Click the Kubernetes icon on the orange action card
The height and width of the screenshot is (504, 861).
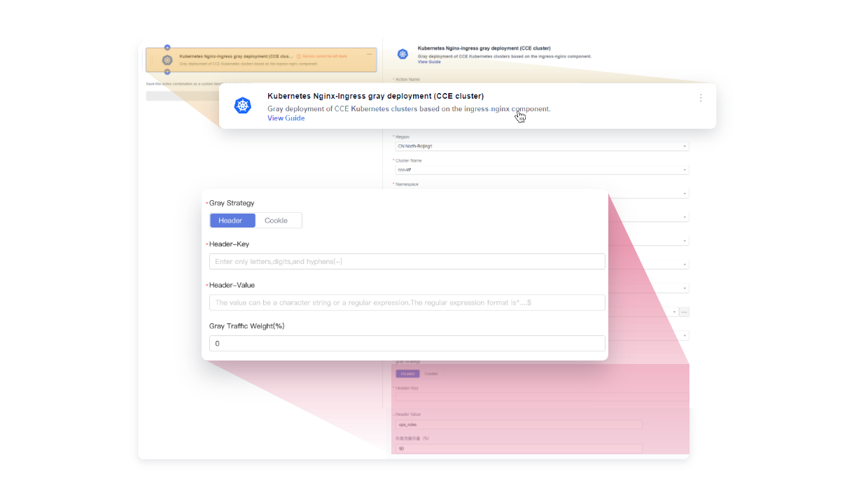[167, 59]
